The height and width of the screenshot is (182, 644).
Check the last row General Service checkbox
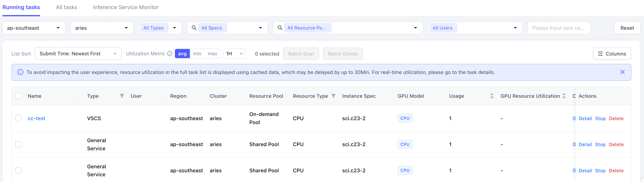point(18,170)
